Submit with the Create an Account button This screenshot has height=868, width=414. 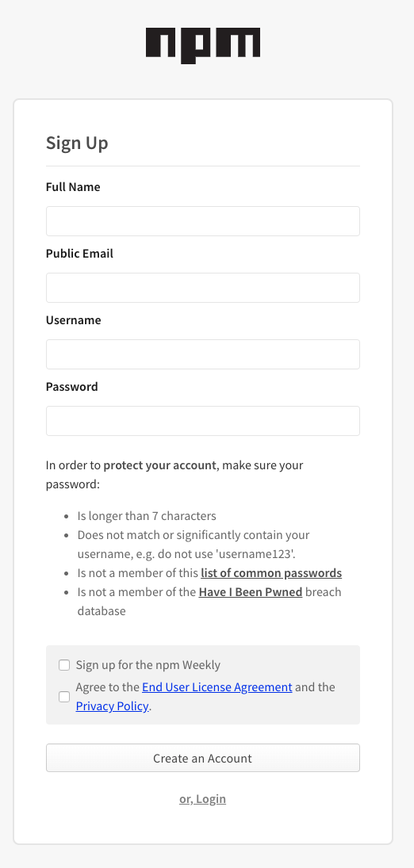203,758
